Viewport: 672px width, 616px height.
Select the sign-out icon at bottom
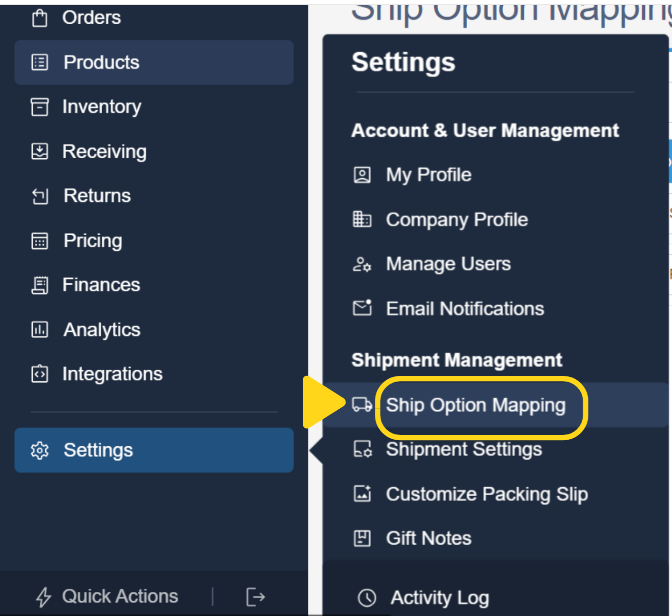click(255, 597)
